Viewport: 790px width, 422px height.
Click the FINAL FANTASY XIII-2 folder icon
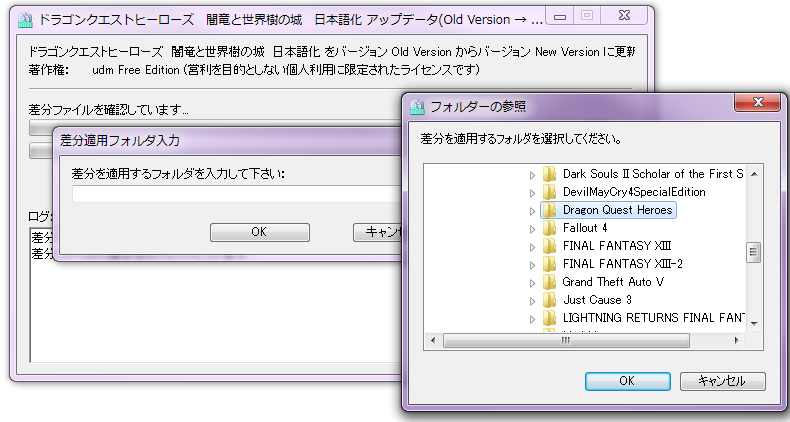549,264
